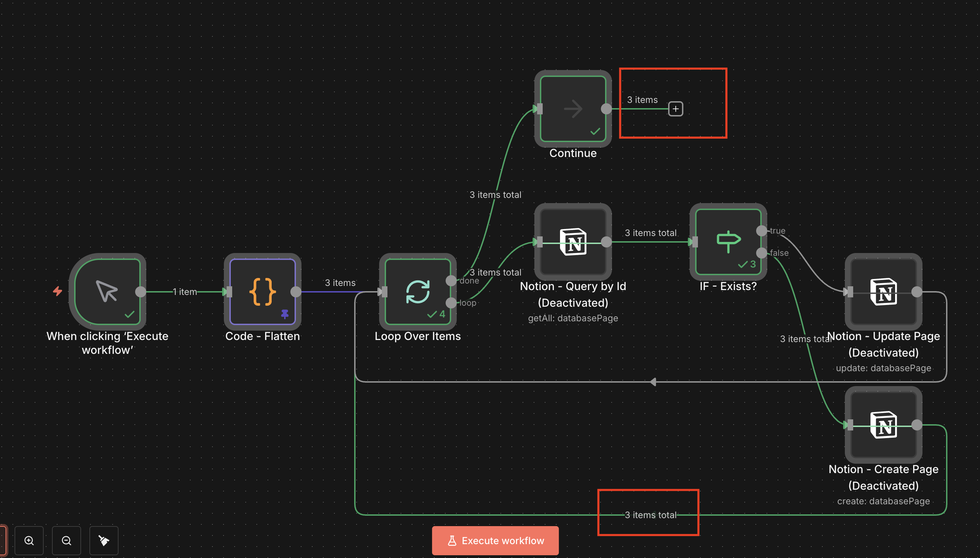
Task: Click the tidy up broom button
Action: (x=104, y=540)
